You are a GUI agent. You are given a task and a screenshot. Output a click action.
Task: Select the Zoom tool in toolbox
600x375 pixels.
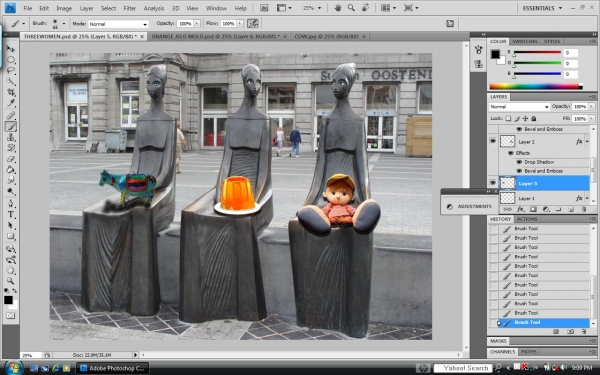pyautogui.click(x=11, y=281)
